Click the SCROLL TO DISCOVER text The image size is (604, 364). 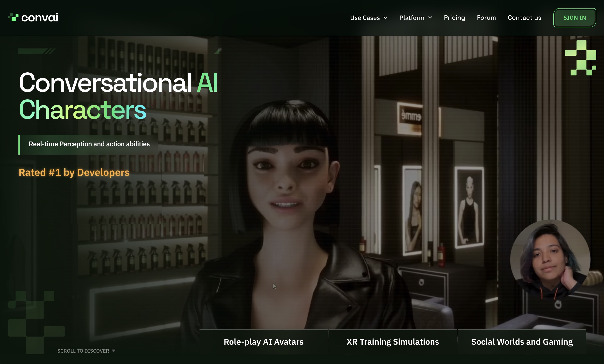coord(83,351)
